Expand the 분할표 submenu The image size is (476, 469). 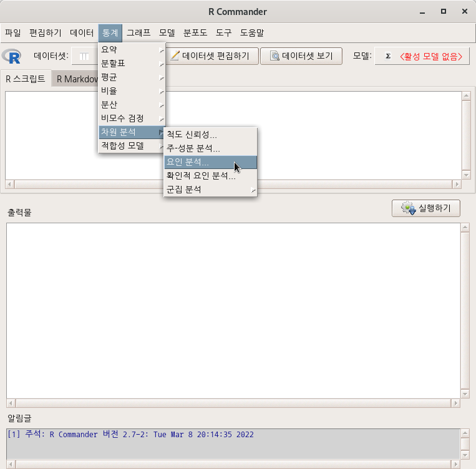click(132, 64)
